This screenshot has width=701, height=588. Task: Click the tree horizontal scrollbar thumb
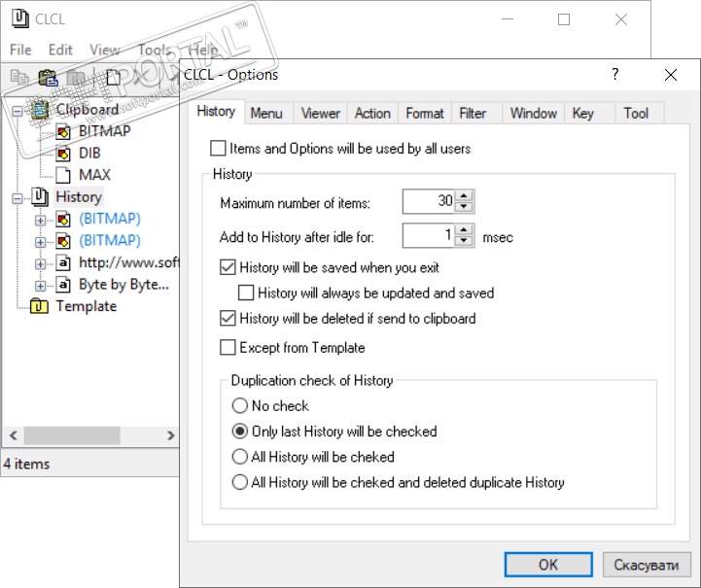coord(72,435)
